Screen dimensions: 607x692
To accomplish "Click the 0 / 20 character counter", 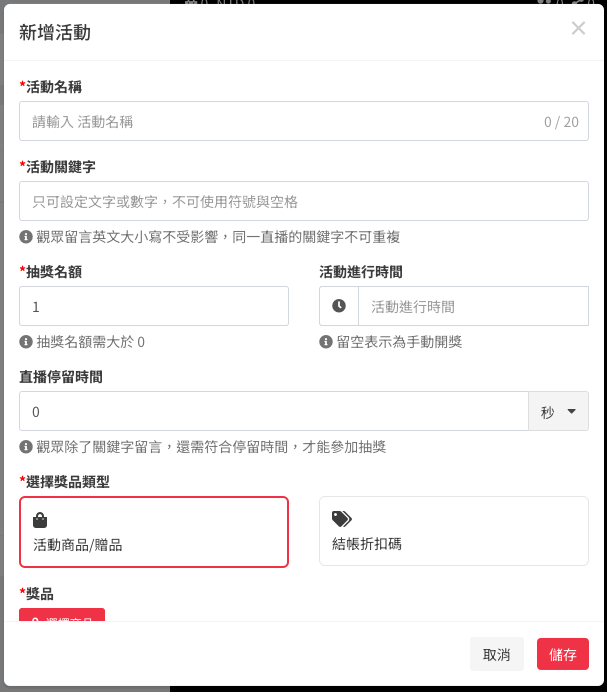I will click(561, 122).
